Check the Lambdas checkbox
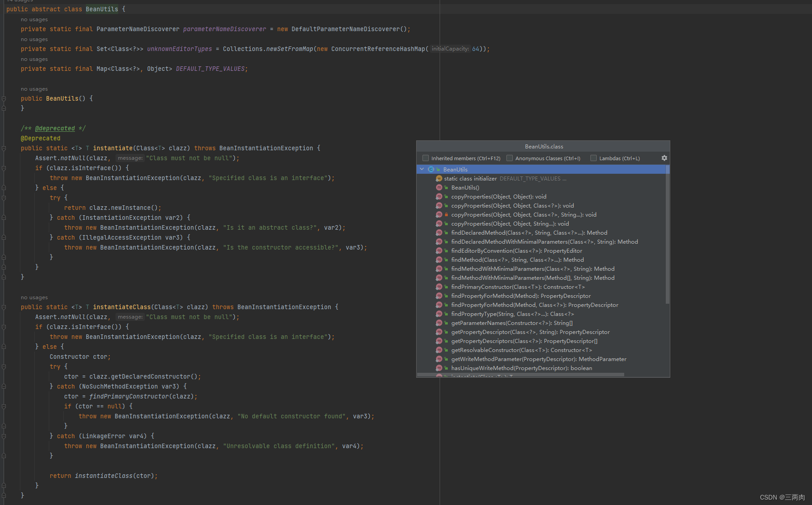The height and width of the screenshot is (505, 812). coord(594,158)
